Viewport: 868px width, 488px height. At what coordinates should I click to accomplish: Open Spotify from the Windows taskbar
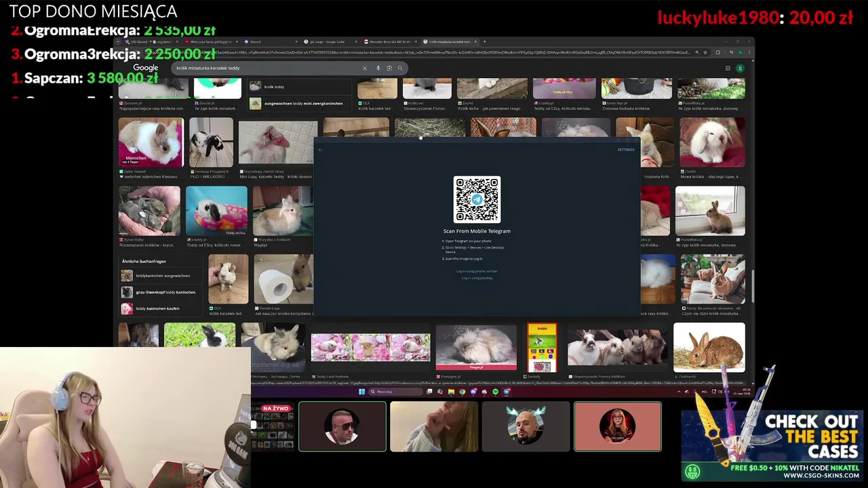coord(495,391)
